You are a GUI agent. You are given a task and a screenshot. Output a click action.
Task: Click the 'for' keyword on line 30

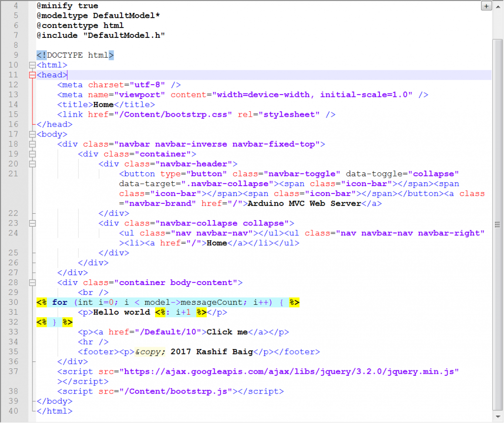[60, 303]
